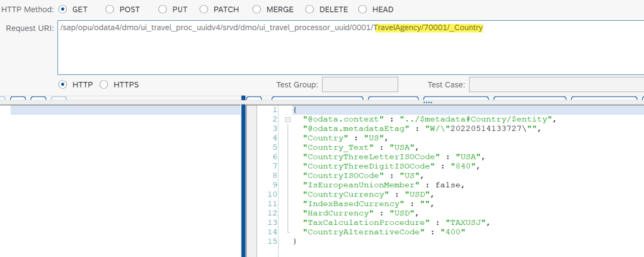The image size is (644, 257).
Task: Click the highlighted TravelAgency/70001/_Country URI text
Action: point(428,28)
